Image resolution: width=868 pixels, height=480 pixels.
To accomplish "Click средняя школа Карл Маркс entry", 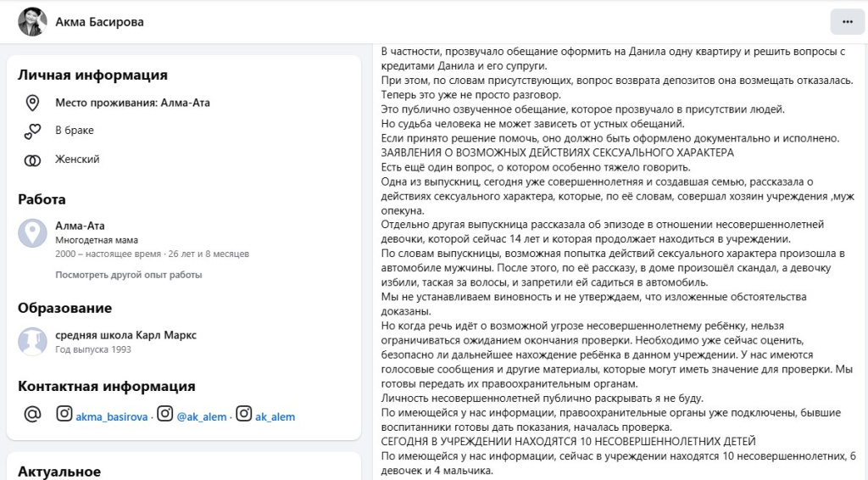I will 126,336.
